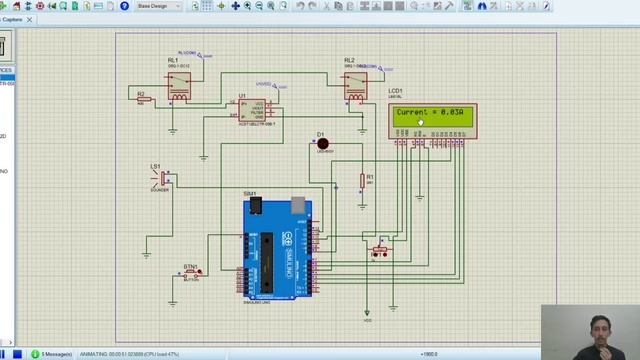Click the potentiometer below the LCD
The width and height of the screenshot is (640, 360).
point(380,250)
